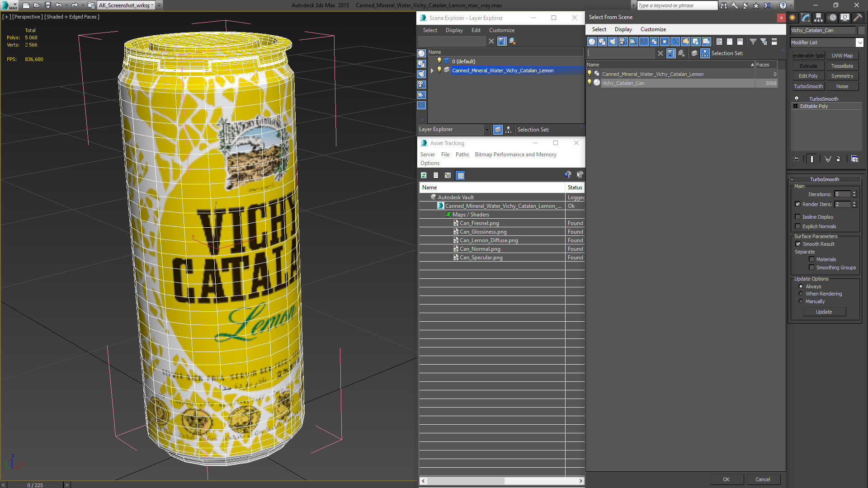868x488 pixels.
Task: Switch to the Motion panel tab
Action: (x=832, y=18)
